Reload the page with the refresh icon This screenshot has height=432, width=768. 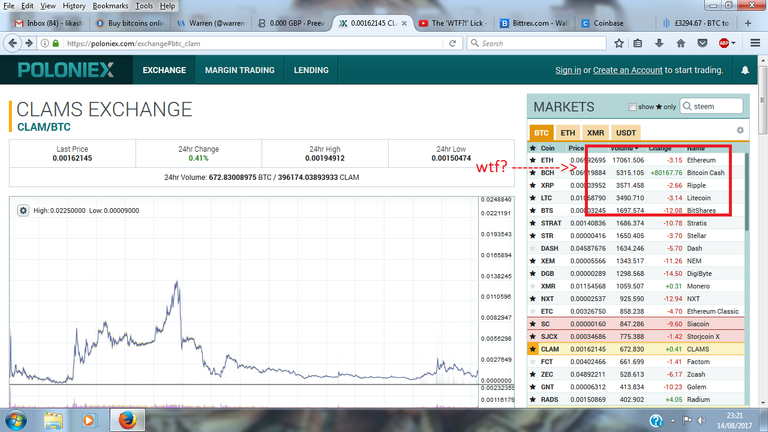pos(453,44)
